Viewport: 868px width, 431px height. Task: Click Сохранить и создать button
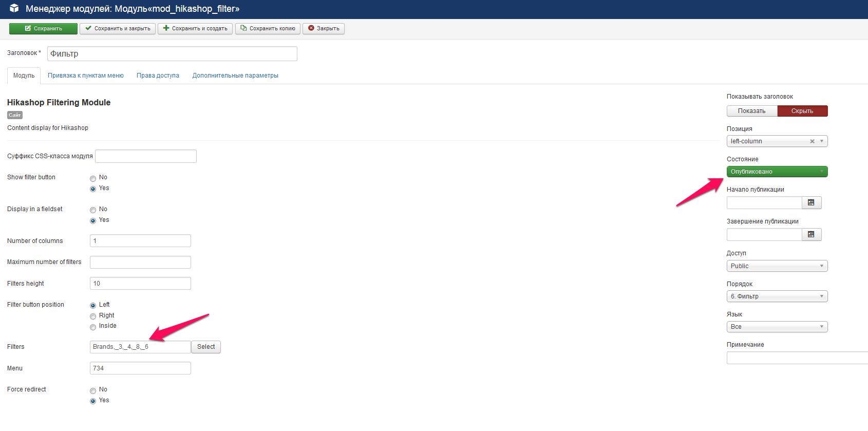coord(195,29)
